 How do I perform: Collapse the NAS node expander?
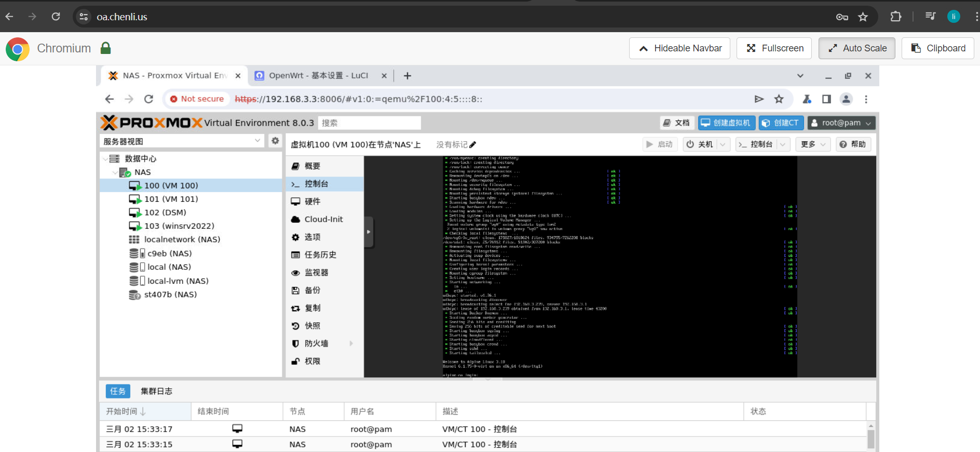click(115, 172)
